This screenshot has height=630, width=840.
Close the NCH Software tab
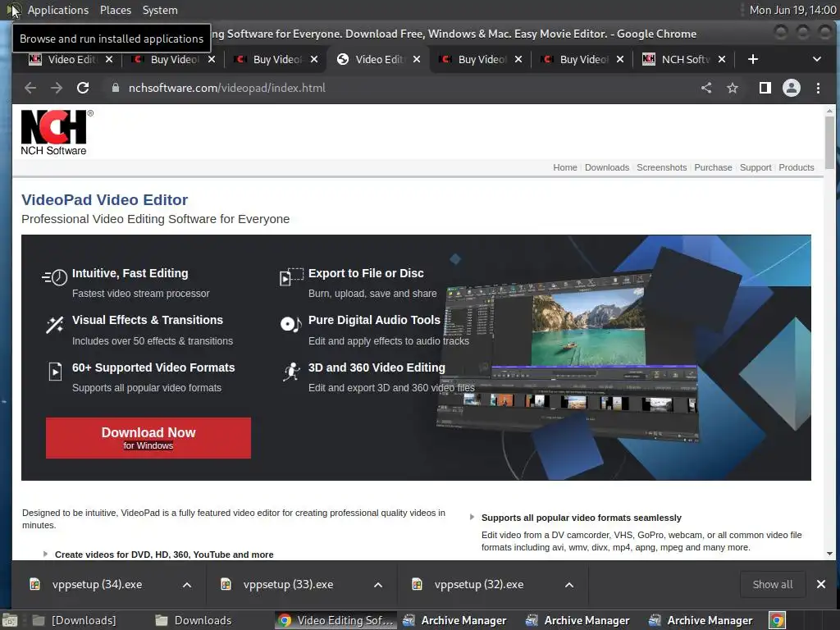(722, 59)
